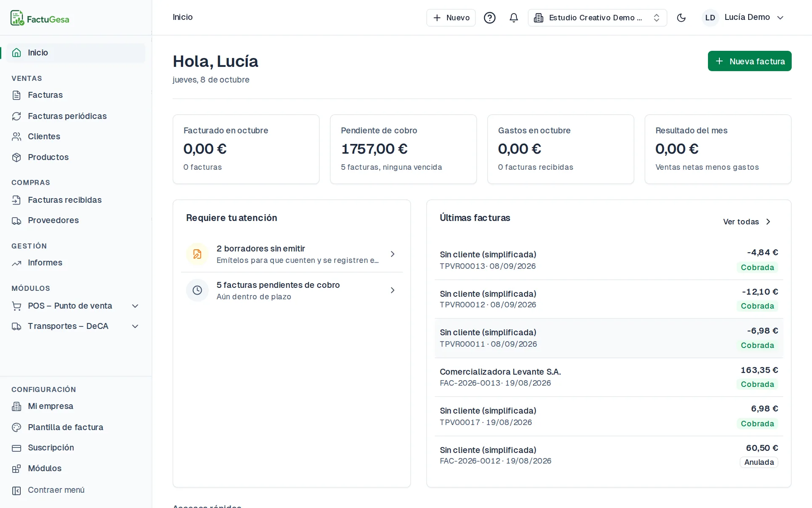Open the 5 facturas pendientes de cobro chevron
This screenshot has width=812, height=508.
(x=392, y=290)
